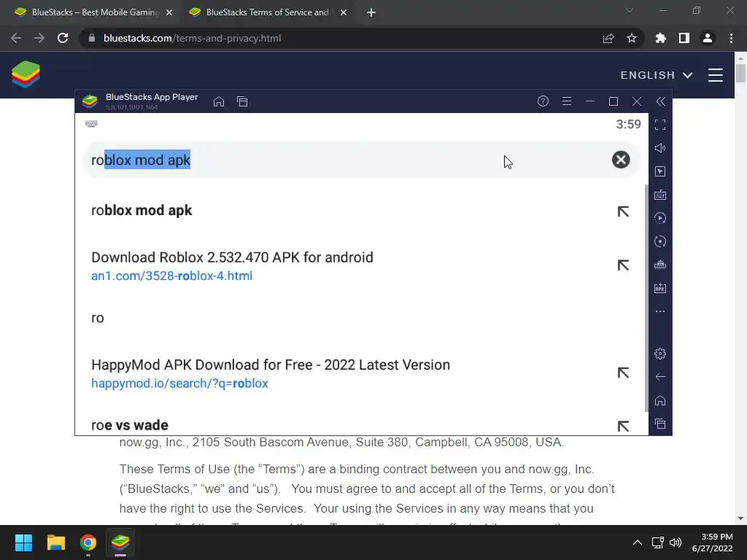Viewport: 747px width, 560px height.
Task: Go forward in Chrome browser
Action: 39,38
